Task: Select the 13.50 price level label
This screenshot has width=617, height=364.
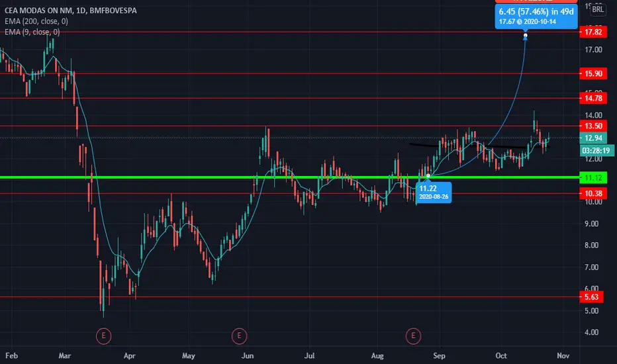Action: pyautogui.click(x=593, y=126)
